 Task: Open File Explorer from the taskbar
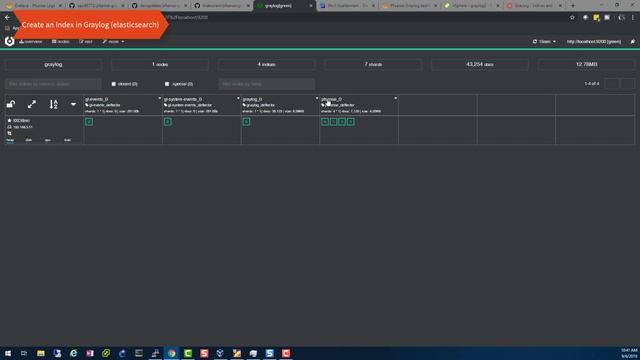(x=41, y=353)
